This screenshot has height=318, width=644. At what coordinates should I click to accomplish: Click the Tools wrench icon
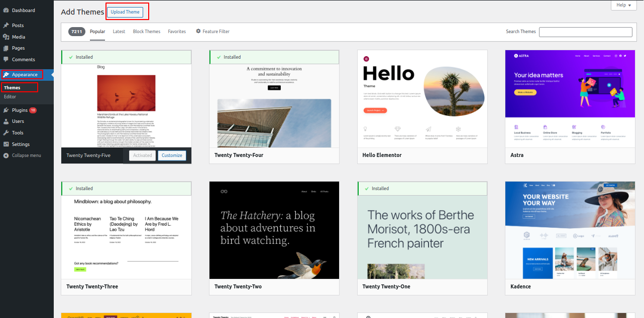click(x=6, y=132)
